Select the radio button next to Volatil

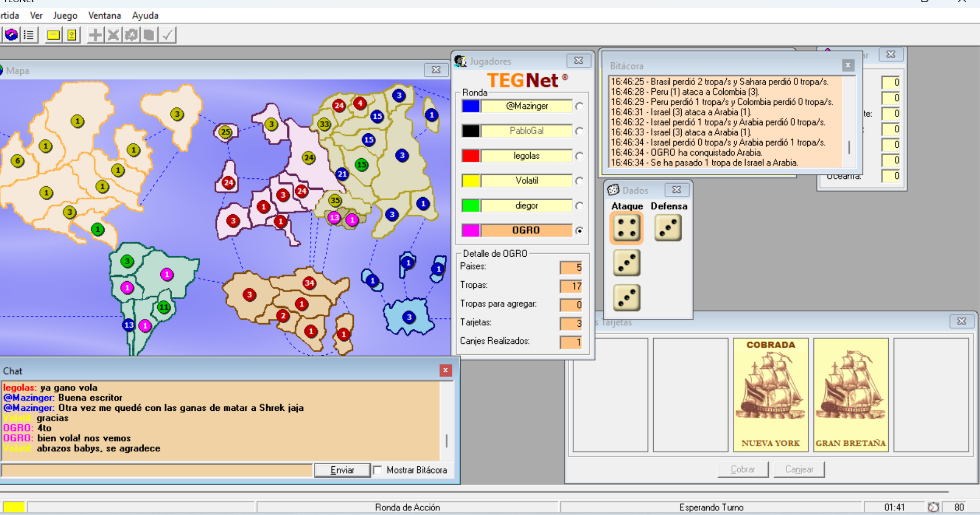click(x=579, y=180)
